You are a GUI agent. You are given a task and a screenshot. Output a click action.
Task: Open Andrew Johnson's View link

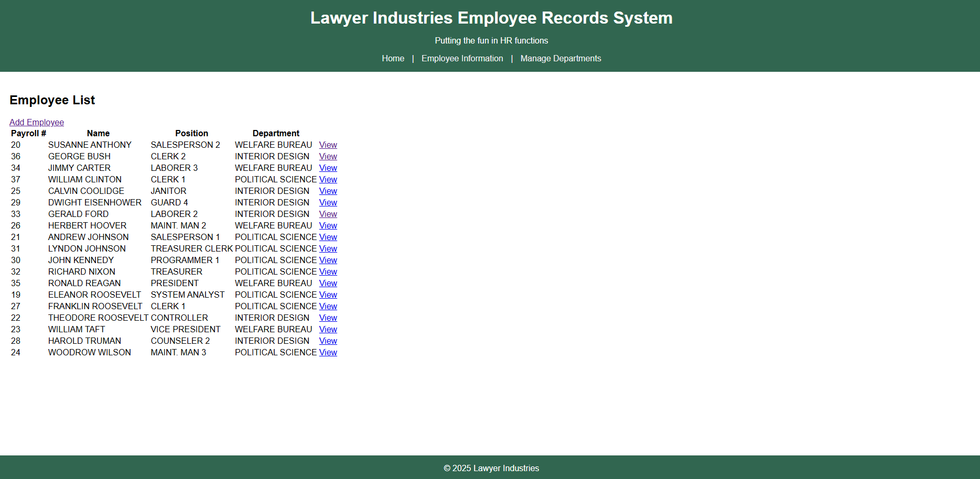[328, 237]
